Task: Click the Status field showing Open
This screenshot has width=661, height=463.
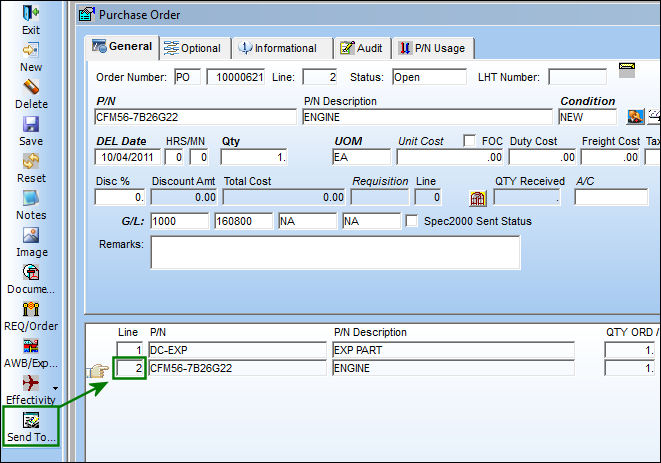Action: pos(429,77)
